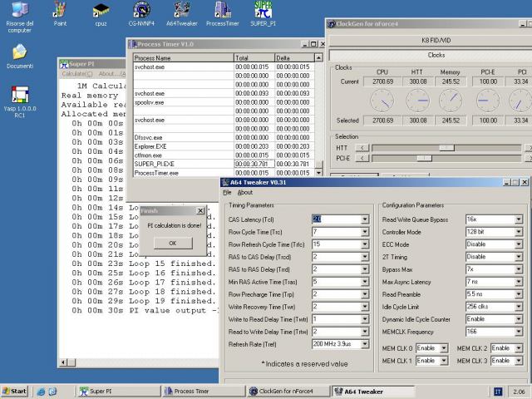The width and height of the screenshot is (532, 399).
Task: Click Delta column header in Process Timer
Action: (x=294, y=58)
